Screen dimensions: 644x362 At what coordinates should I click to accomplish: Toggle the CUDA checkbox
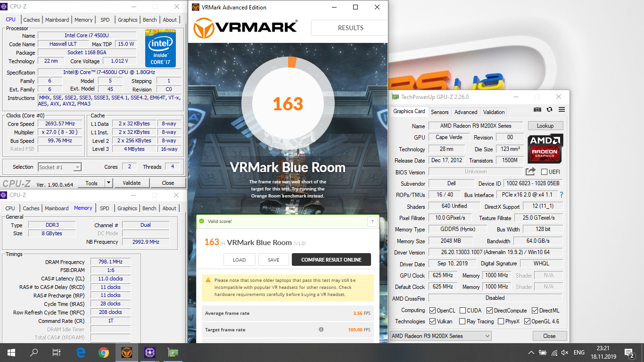click(462, 310)
